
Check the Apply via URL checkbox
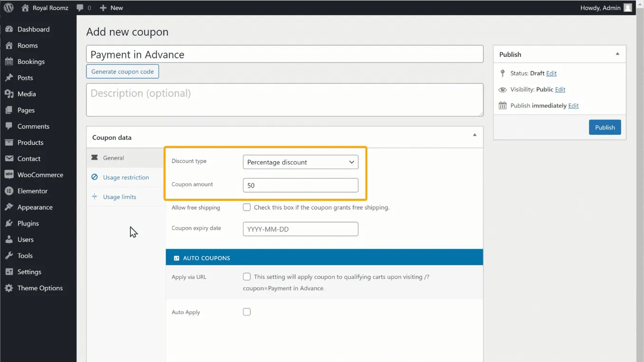click(246, 277)
